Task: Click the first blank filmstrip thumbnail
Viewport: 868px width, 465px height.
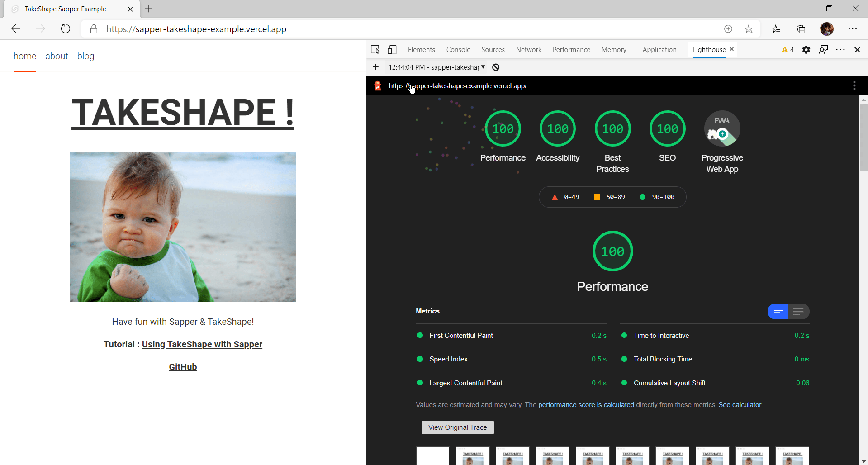Action: (x=433, y=456)
